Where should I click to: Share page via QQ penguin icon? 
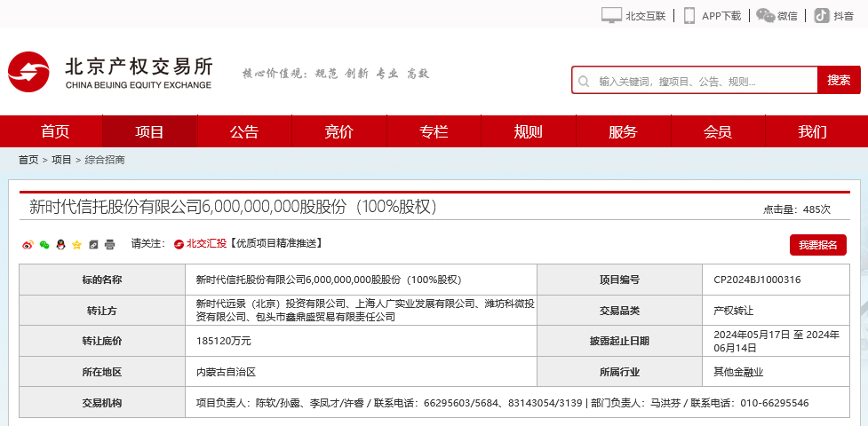[60, 244]
